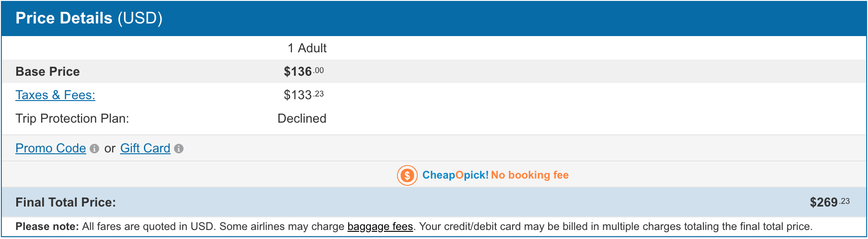The height and width of the screenshot is (239, 868).
Task: Select the $136.00 base price amount
Action: click(303, 72)
